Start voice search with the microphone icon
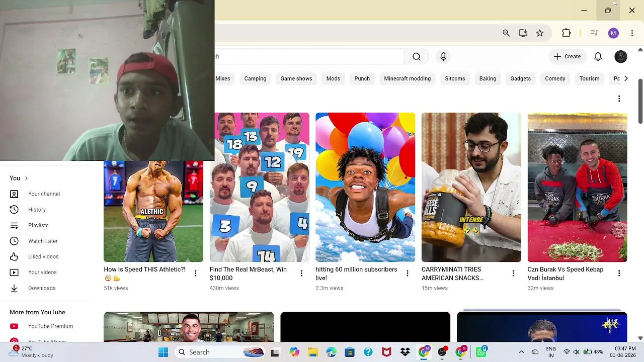The width and height of the screenshot is (644, 362). [x=443, y=57]
